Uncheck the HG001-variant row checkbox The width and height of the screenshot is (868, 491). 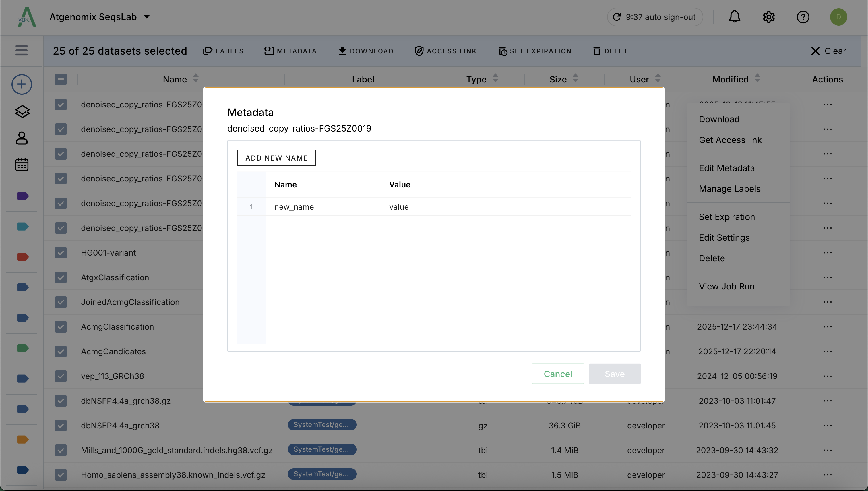pos(61,253)
